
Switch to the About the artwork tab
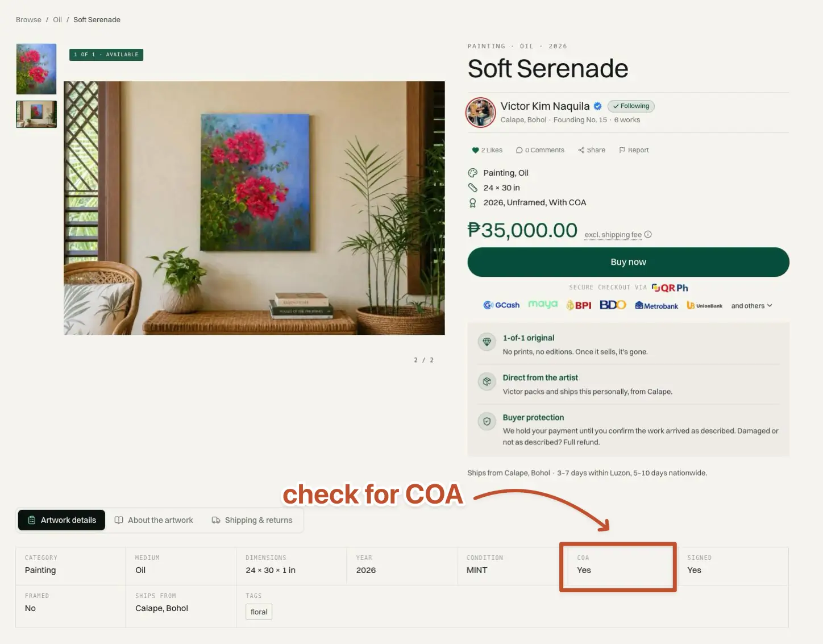(154, 520)
